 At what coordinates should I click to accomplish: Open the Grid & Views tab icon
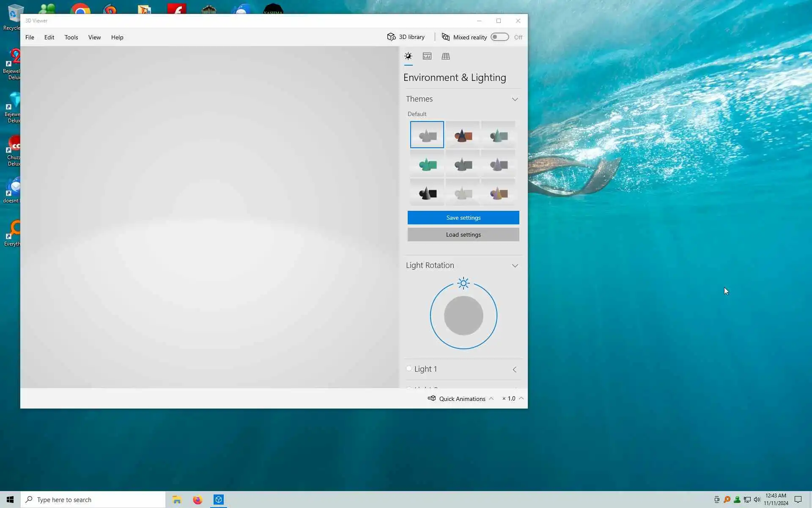(446, 56)
